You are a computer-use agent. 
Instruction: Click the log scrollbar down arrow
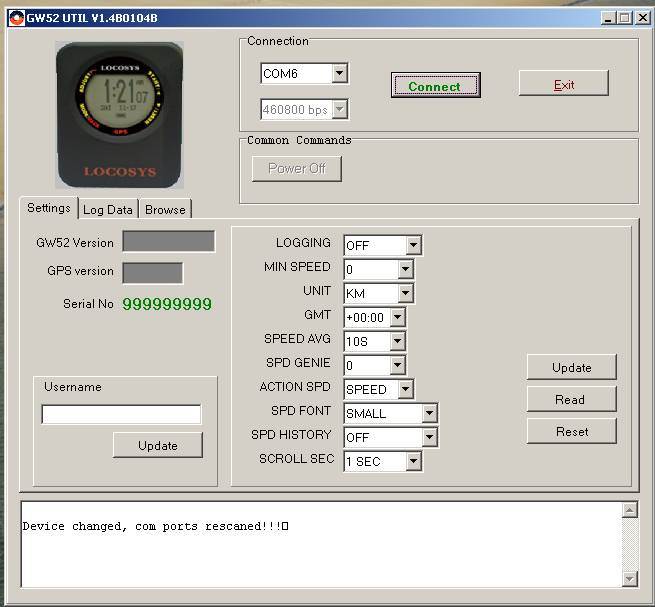click(629, 579)
